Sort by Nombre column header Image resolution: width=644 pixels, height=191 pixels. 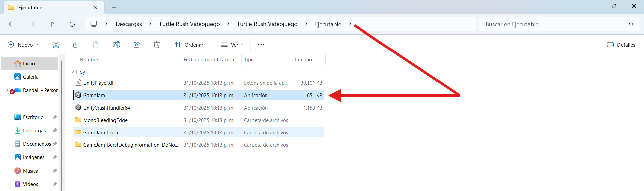(x=89, y=60)
